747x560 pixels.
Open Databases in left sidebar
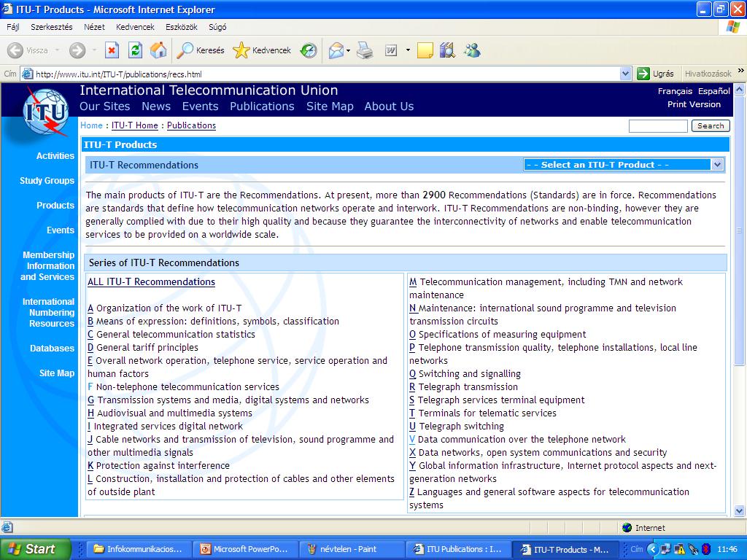coord(52,349)
